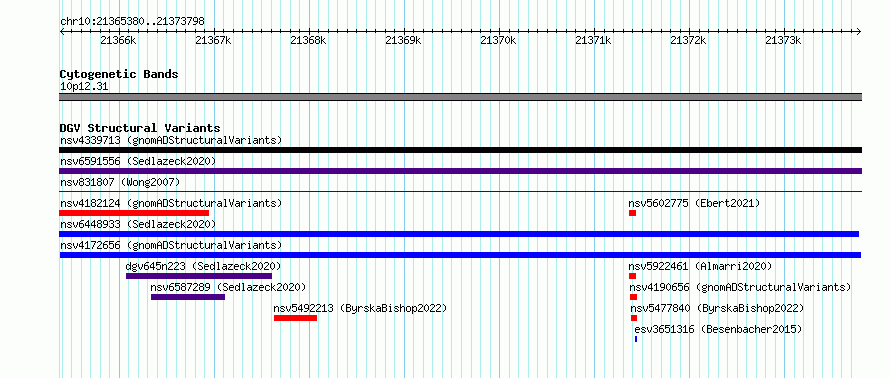Click the 10p12.31 band label

pyautogui.click(x=84, y=87)
